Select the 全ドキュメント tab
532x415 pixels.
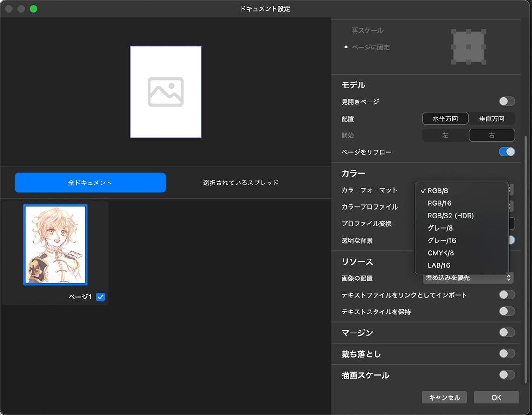90,183
